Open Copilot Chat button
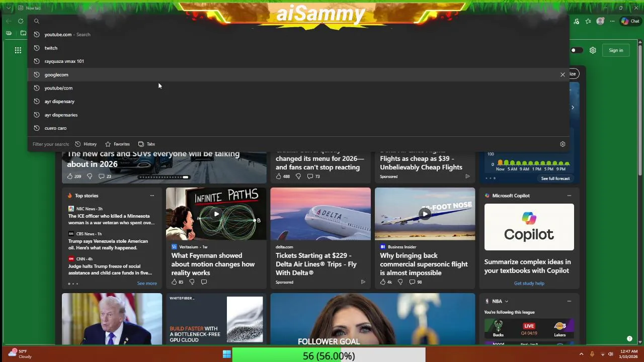This screenshot has height=362, width=644. tap(630, 21)
